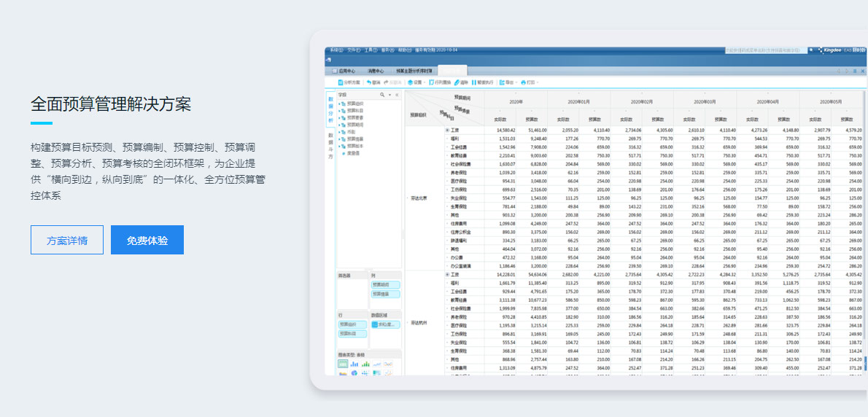The height and width of the screenshot is (417, 868).
Task: Select the table chart type icon
Action: click(x=343, y=364)
